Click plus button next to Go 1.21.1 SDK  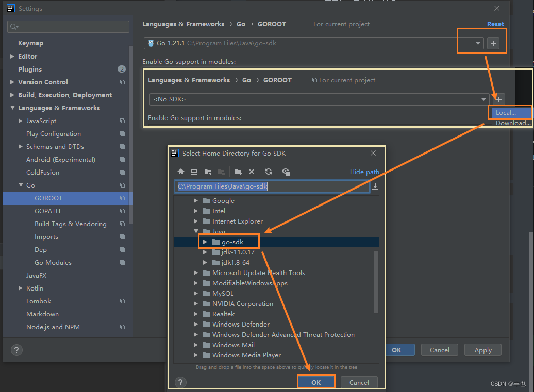[x=493, y=43]
